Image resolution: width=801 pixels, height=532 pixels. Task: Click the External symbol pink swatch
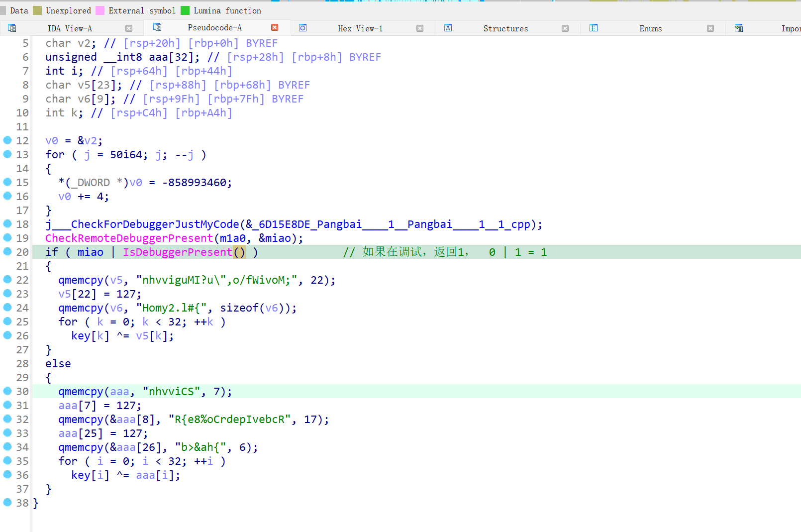(x=100, y=10)
